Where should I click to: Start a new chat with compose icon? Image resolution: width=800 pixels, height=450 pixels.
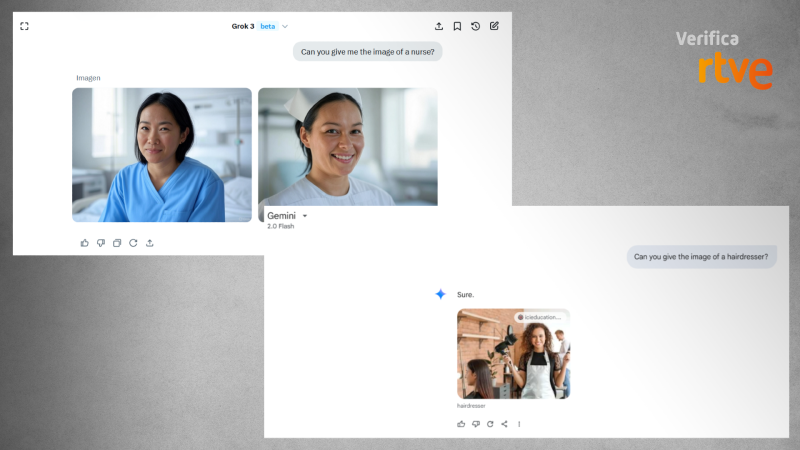[494, 26]
